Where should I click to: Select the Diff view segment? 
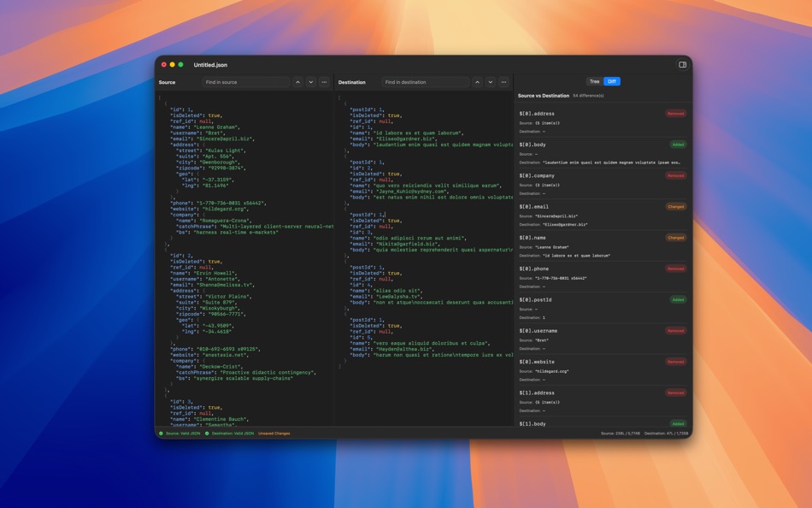tap(612, 80)
